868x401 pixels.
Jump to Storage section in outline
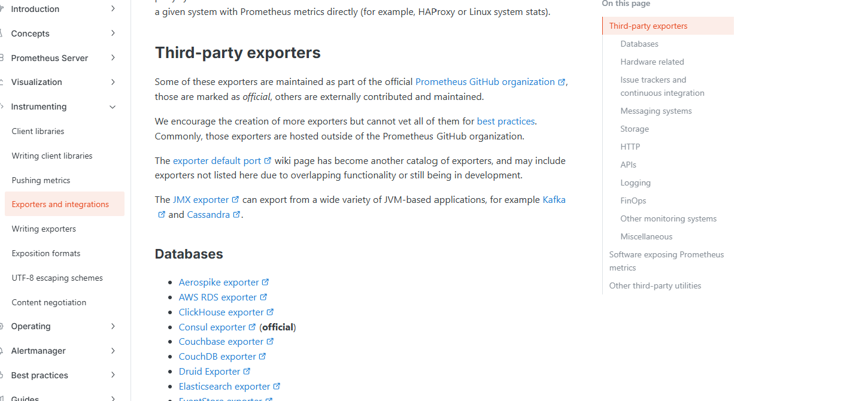(x=635, y=129)
